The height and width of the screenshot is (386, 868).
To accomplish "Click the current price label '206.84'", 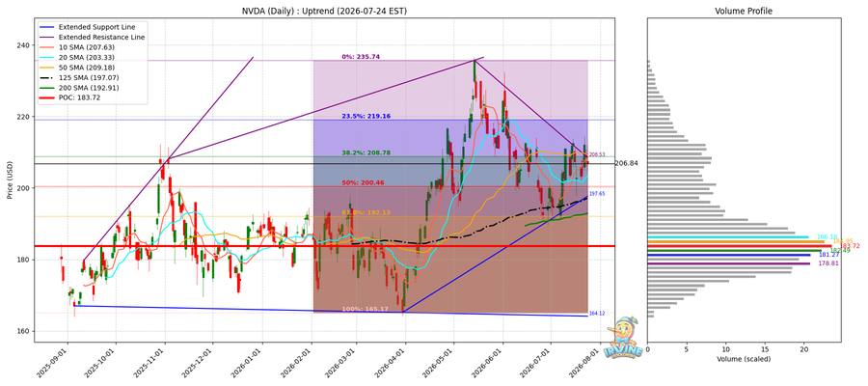I will (627, 164).
